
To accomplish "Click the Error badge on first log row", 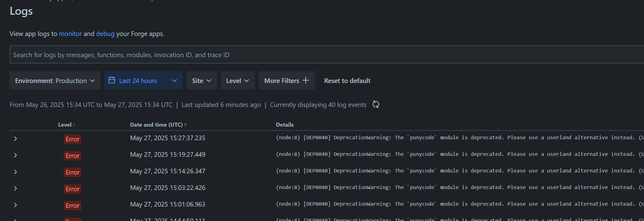I will [73, 139].
